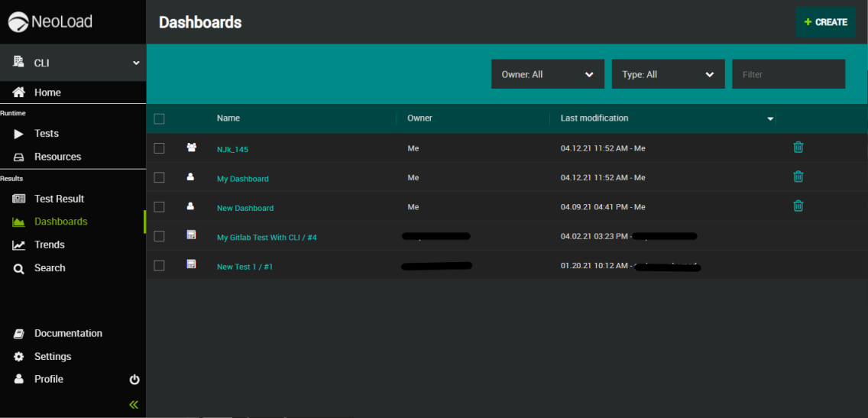Click the Test Result icon in sidebar
The image size is (868, 418).
[19, 198]
